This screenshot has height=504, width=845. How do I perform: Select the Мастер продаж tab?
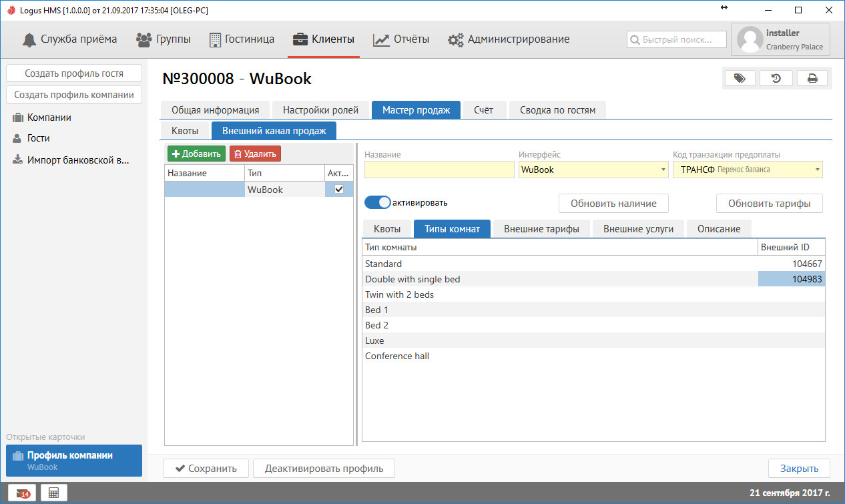(x=416, y=110)
